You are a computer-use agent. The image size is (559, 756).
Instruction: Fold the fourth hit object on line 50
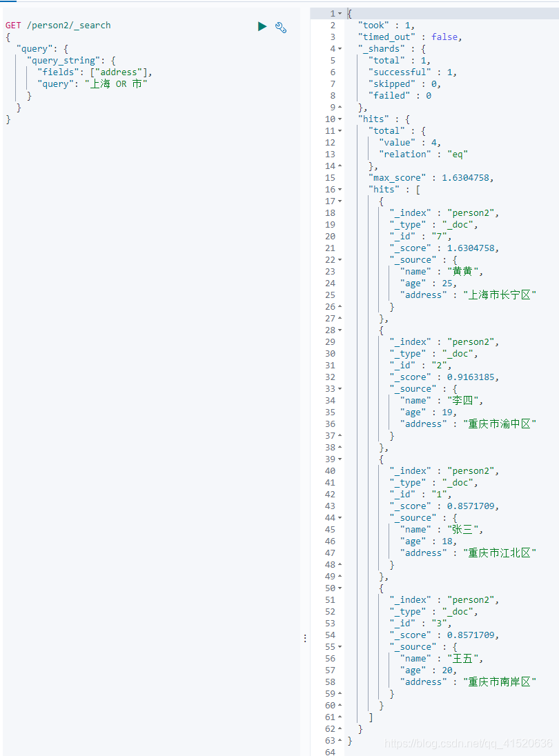(340, 588)
